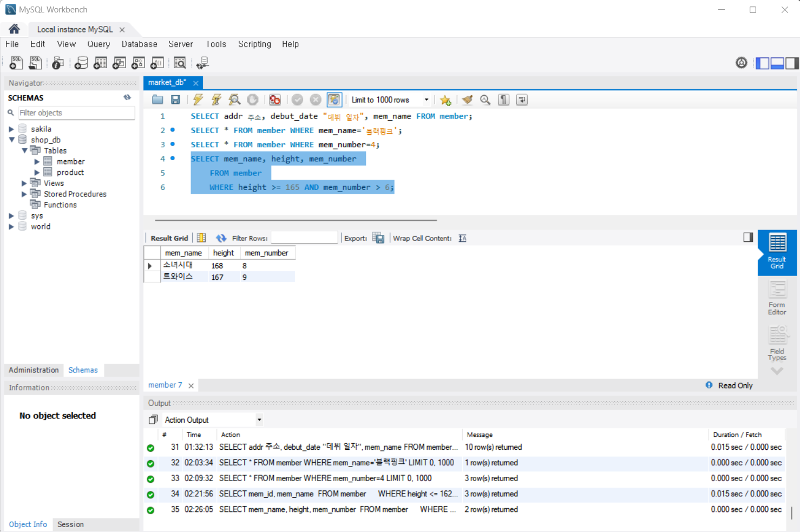
Task: Open the Scripting menu
Action: click(x=254, y=44)
